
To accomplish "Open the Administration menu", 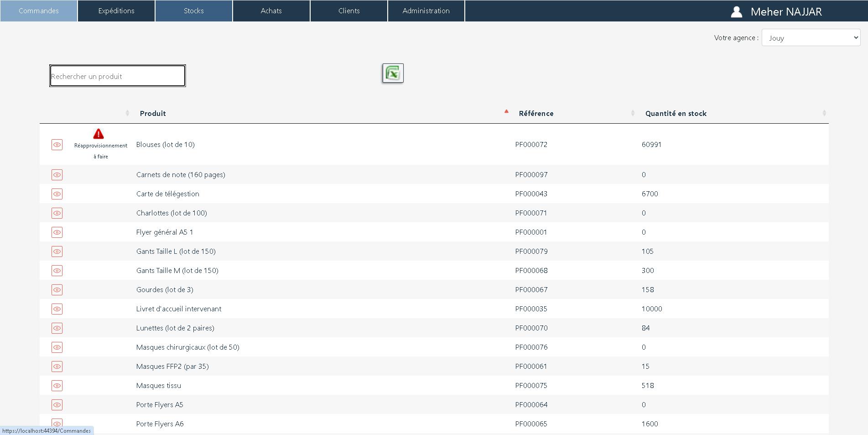I will click(426, 11).
